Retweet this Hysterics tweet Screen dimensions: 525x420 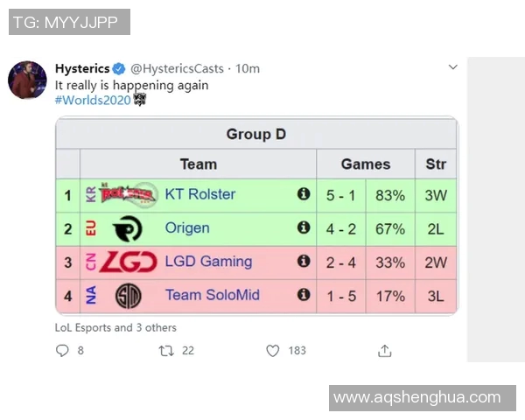click(165, 351)
